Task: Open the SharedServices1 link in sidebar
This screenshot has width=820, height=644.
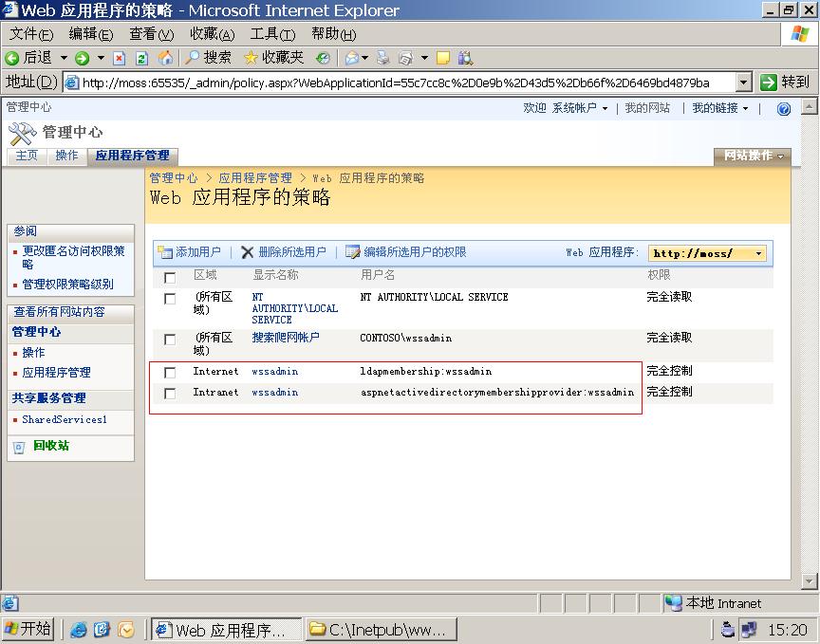Action: pos(65,419)
